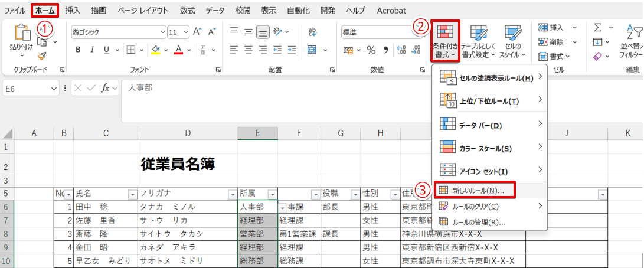Switch to データ tab
The width and height of the screenshot is (644, 268).
point(215,10)
